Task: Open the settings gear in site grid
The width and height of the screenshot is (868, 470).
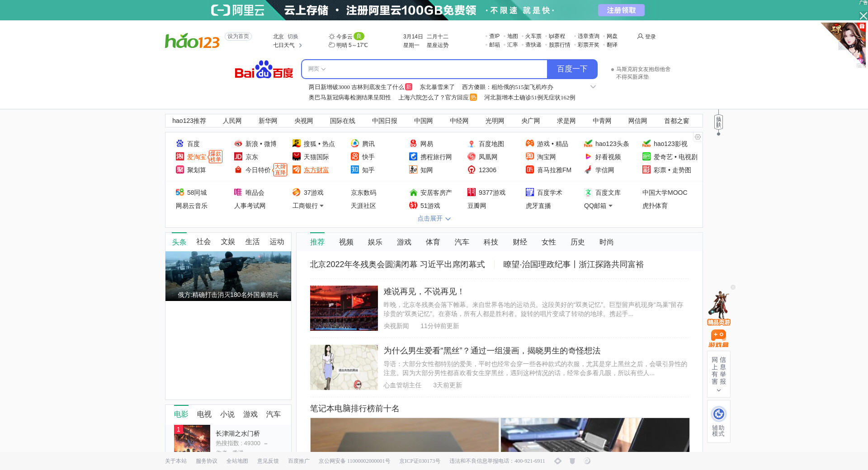Action: click(x=698, y=137)
